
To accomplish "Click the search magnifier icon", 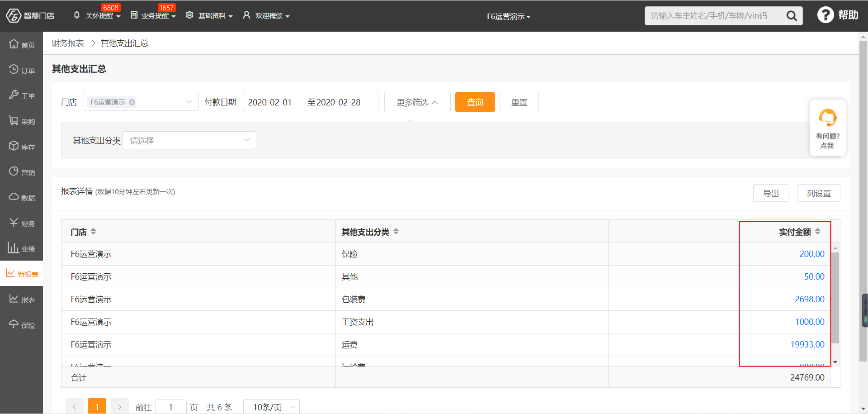I will 792,16.
